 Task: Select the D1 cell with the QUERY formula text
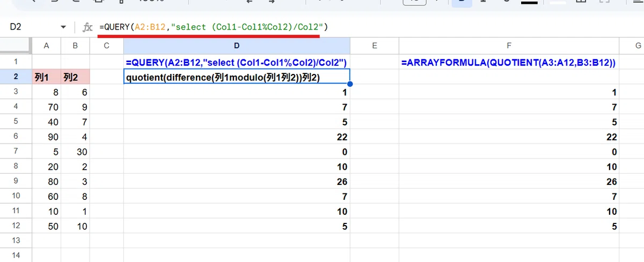[x=237, y=62]
